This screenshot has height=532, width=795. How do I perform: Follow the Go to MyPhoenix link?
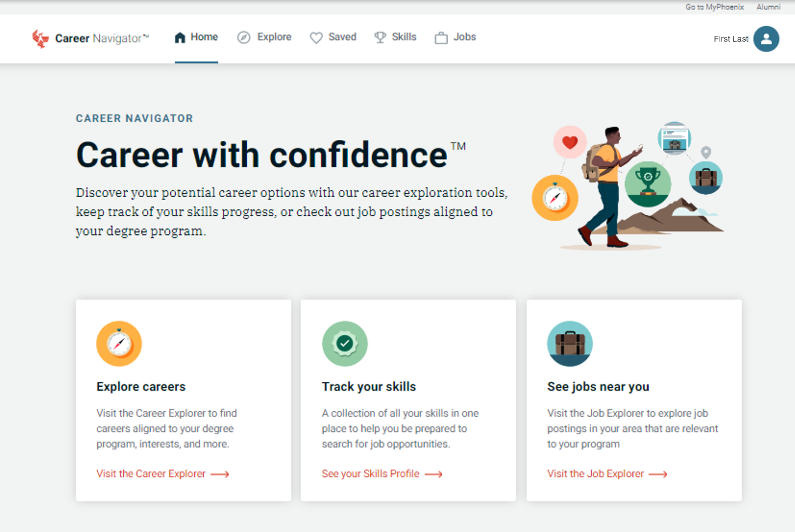click(x=714, y=7)
